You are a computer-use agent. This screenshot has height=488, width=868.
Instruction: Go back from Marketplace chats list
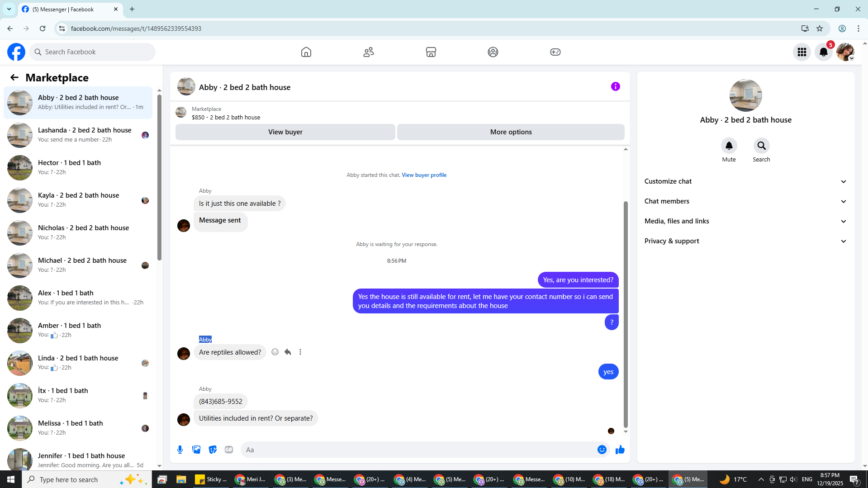point(14,77)
